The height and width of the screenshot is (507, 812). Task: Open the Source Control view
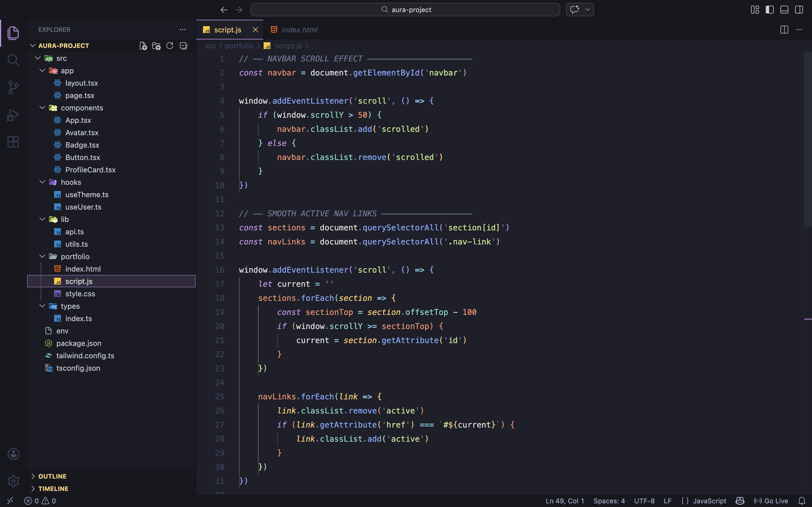tap(13, 88)
